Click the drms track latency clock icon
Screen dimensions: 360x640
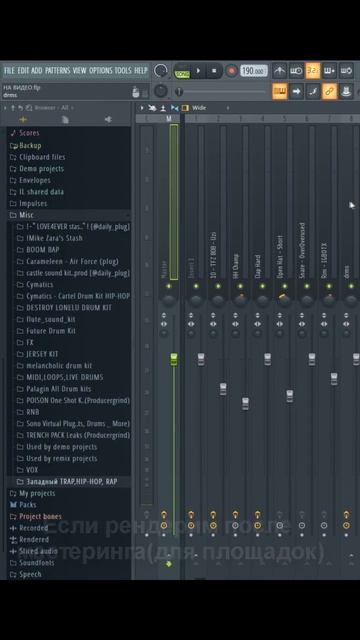346,525
